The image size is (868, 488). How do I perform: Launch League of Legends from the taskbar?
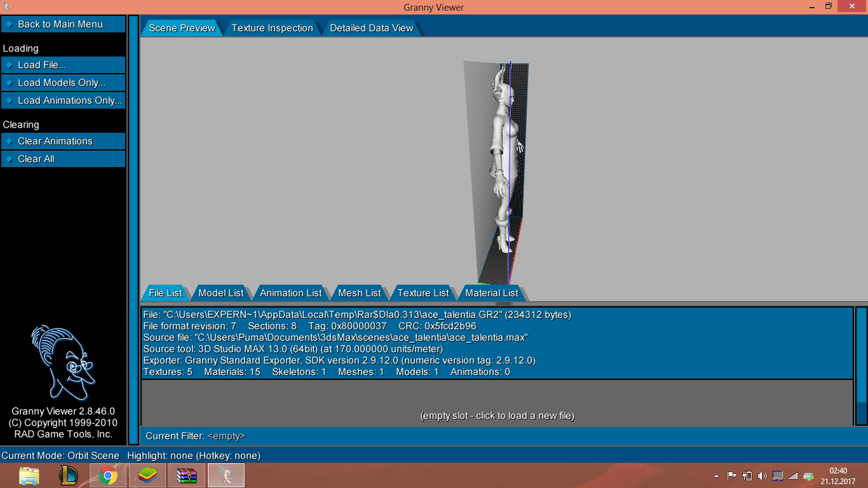click(x=69, y=475)
